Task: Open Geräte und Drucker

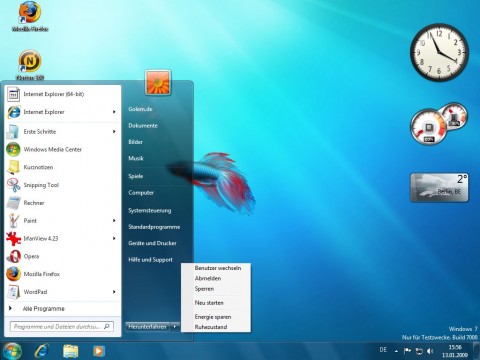Action: tap(152, 243)
